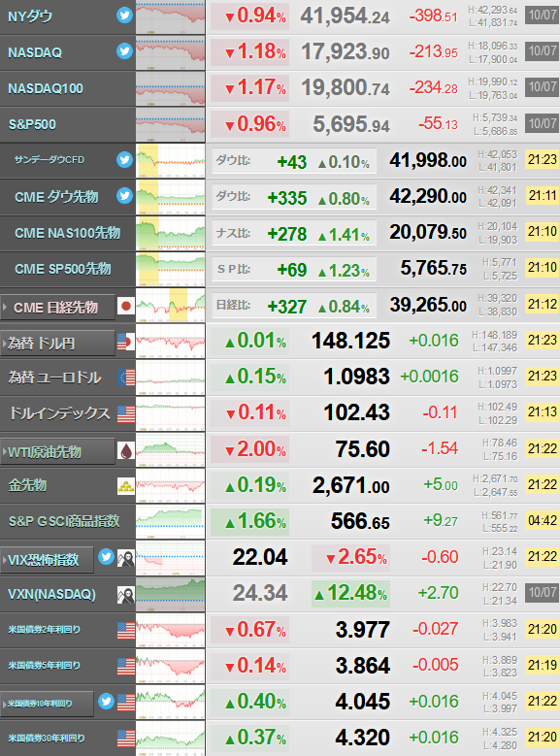Click Twitter icon beside CME ダウ先物
This screenshot has width=560, height=756.
(x=124, y=196)
